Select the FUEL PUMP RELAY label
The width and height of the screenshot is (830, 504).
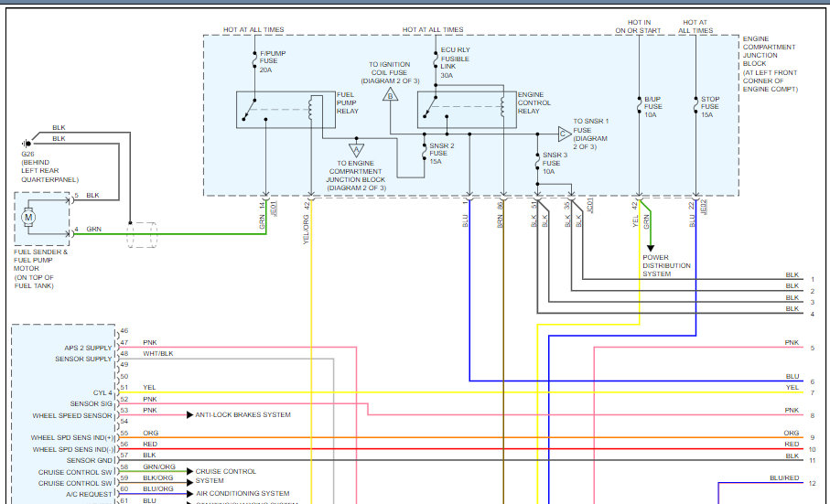click(x=348, y=102)
